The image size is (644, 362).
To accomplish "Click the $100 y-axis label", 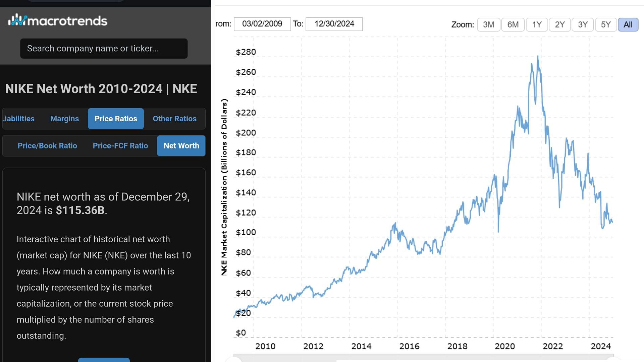I will tap(246, 232).
